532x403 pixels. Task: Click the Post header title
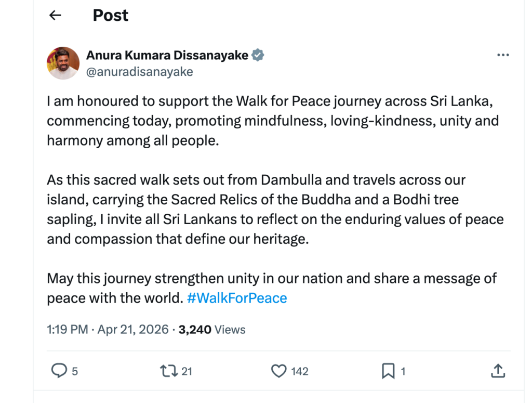click(x=111, y=15)
